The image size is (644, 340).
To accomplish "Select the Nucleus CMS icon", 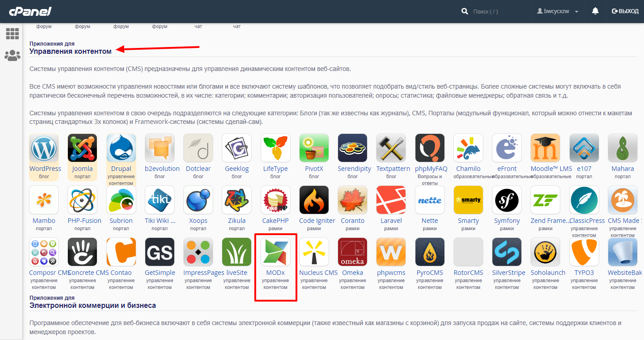I will coord(314,252).
